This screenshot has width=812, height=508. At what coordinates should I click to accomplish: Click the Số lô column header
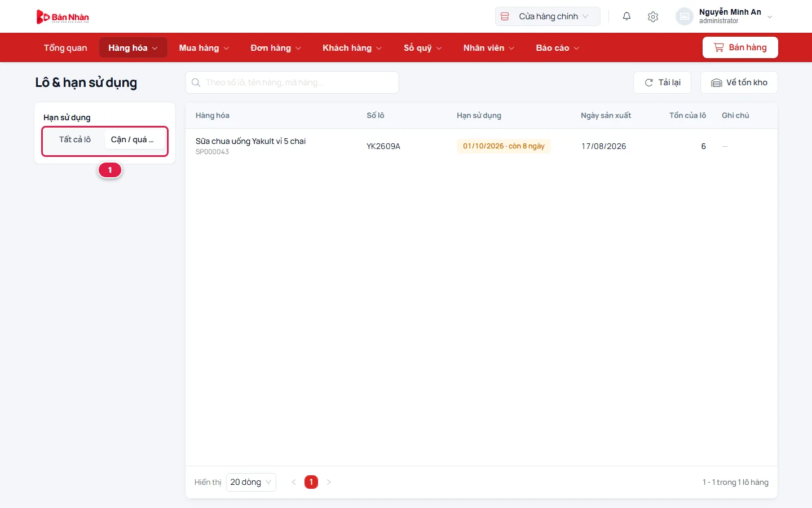tap(376, 115)
